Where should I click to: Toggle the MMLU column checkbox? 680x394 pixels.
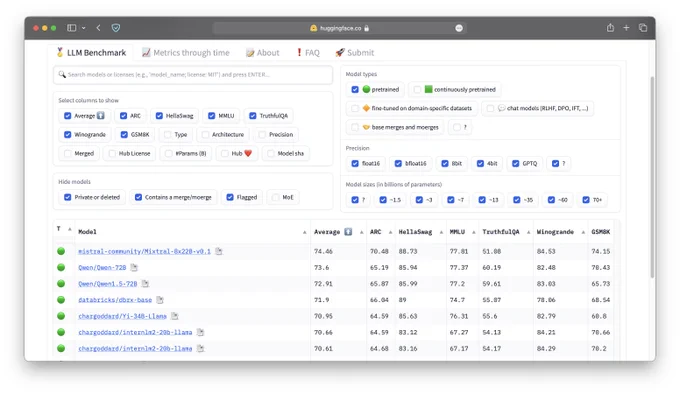211,116
